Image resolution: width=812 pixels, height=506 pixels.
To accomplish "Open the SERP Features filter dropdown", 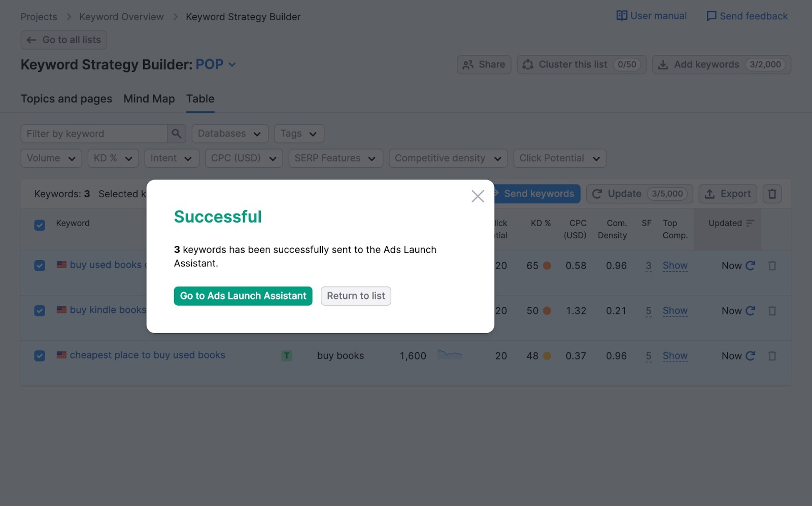I will 335,158.
